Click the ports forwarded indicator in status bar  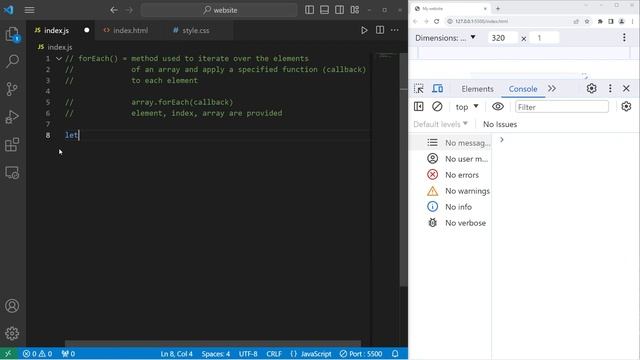tap(68, 353)
